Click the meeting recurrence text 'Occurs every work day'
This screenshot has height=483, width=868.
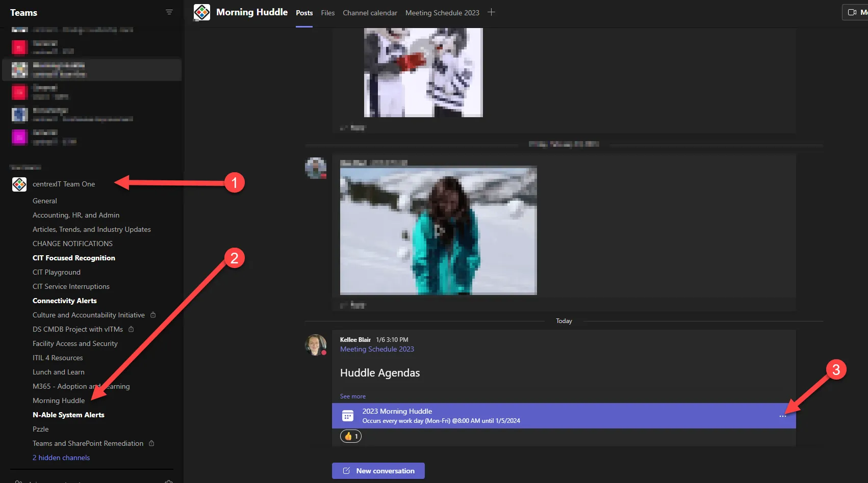point(441,421)
